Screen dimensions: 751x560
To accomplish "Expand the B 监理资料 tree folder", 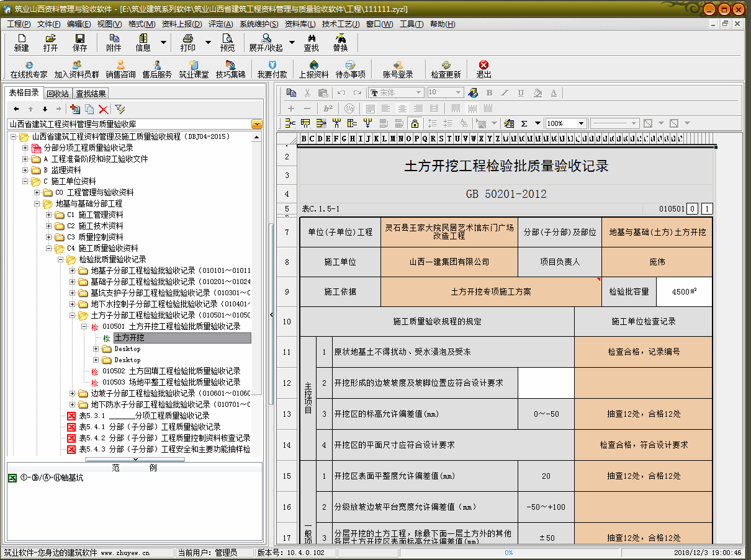I will click(25, 170).
